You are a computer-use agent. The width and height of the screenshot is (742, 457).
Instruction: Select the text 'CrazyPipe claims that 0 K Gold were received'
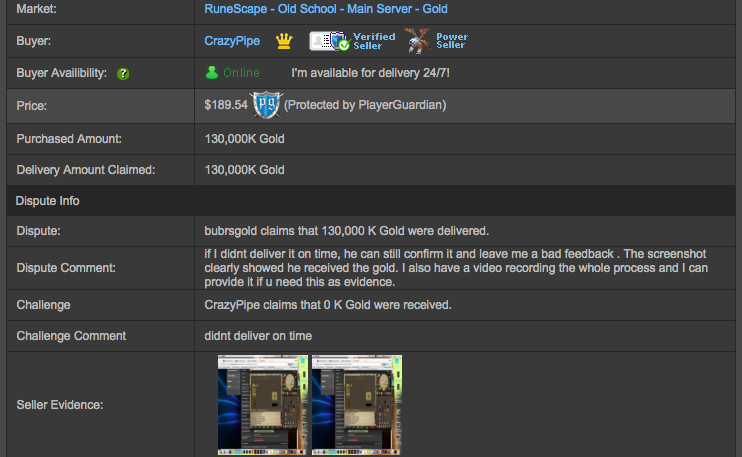327,305
